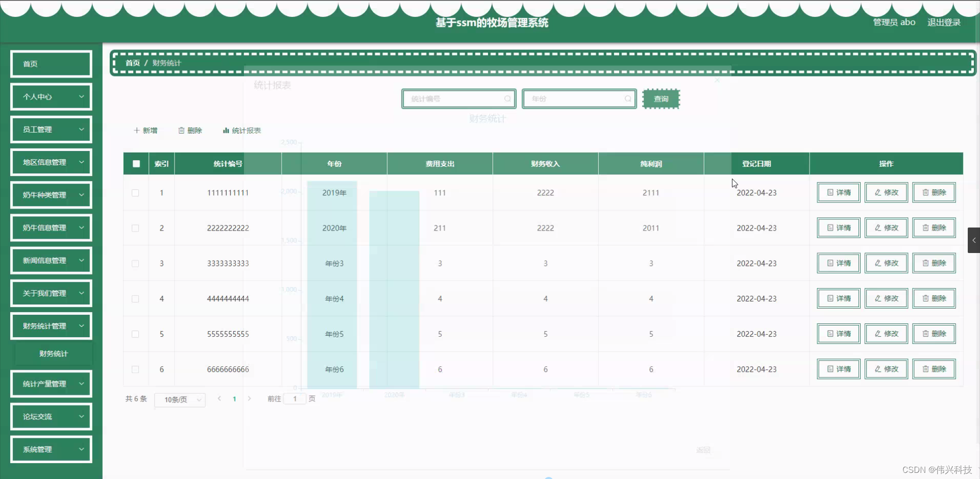The image size is (980, 479).
Task: Open 首页 from the breadcrumb
Action: pos(132,63)
